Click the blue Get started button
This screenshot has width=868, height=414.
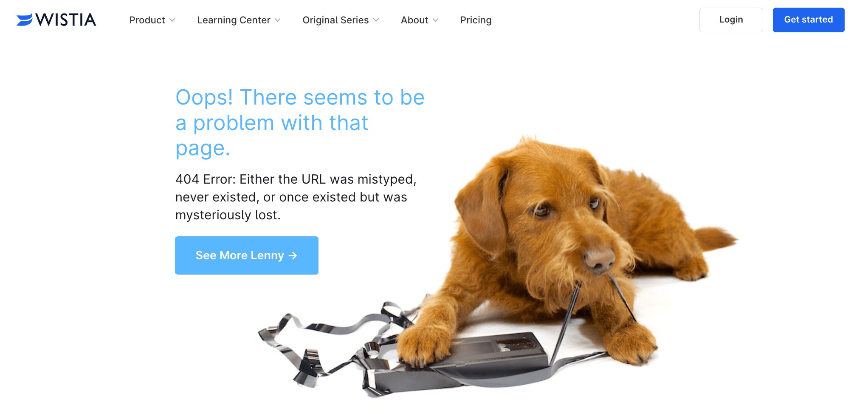tap(808, 20)
